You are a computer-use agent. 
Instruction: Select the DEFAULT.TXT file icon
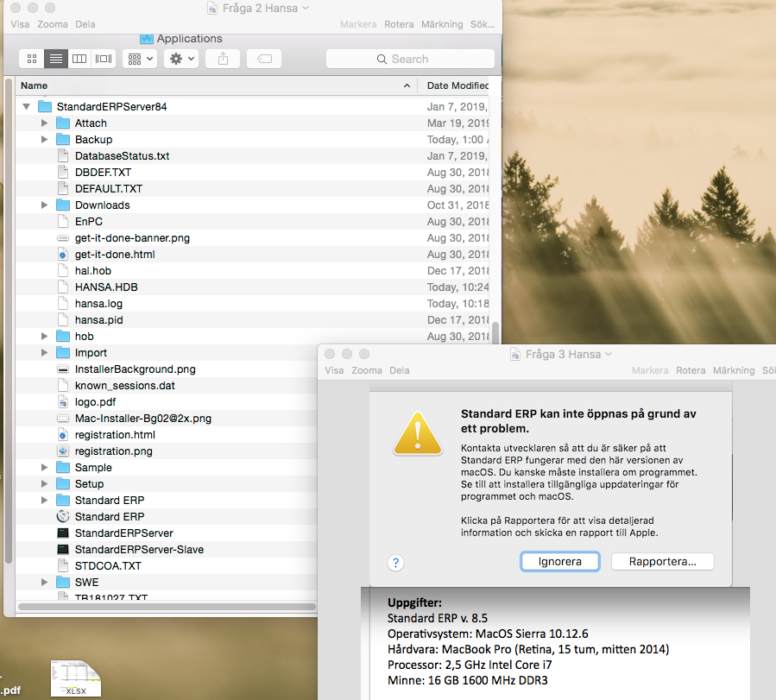click(63, 188)
